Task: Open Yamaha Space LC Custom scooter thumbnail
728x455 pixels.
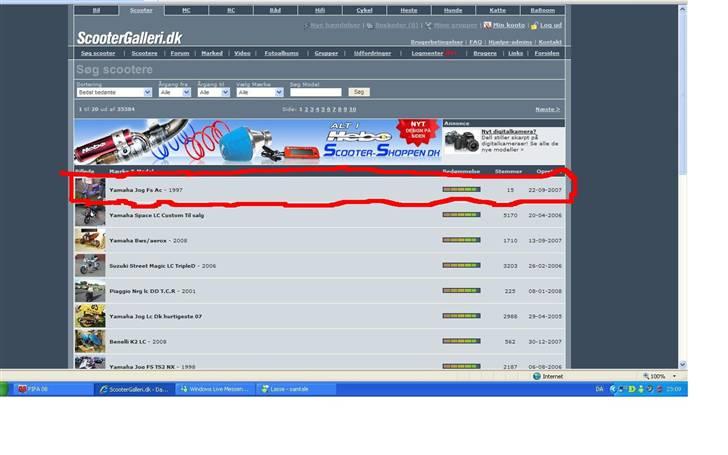Action: 89,215
